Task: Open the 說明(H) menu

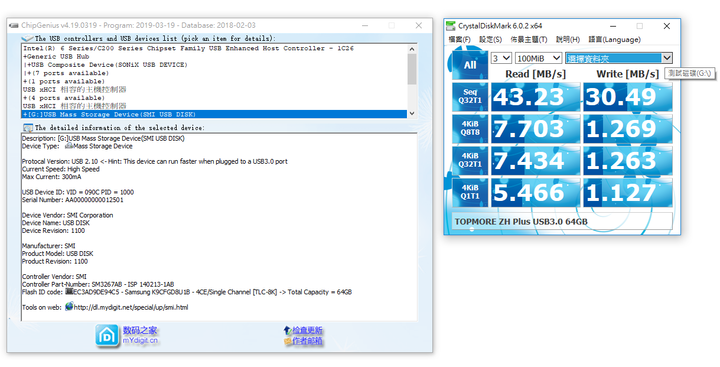Action: coord(568,40)
